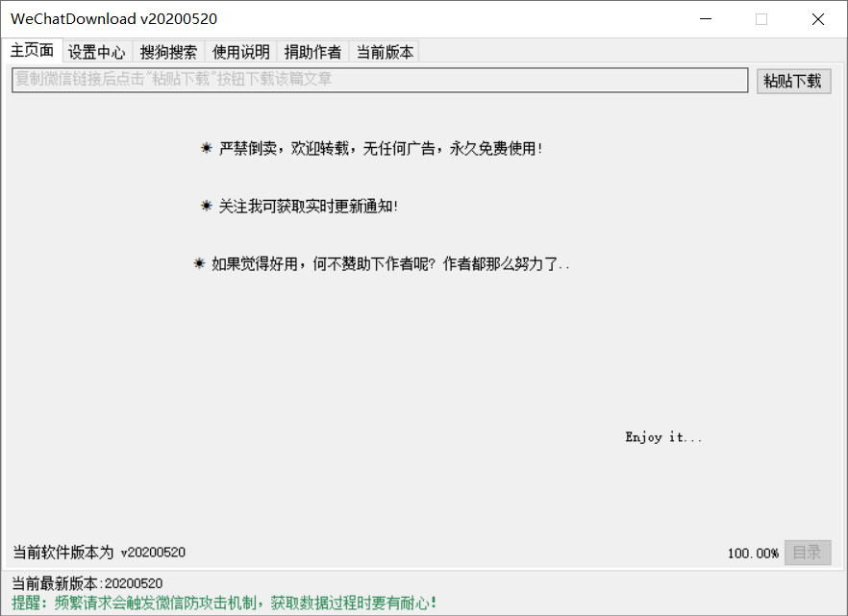The height and width of the screenshot is (616, 848).
Task: Click the 粘贴下载 button
Action: click(793, 81)
